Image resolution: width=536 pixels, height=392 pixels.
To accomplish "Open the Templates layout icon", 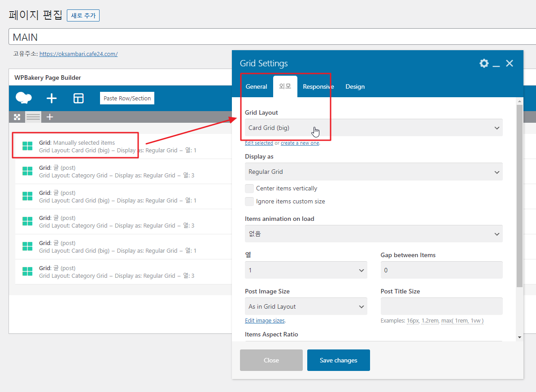I will click(x=78, y=99).
